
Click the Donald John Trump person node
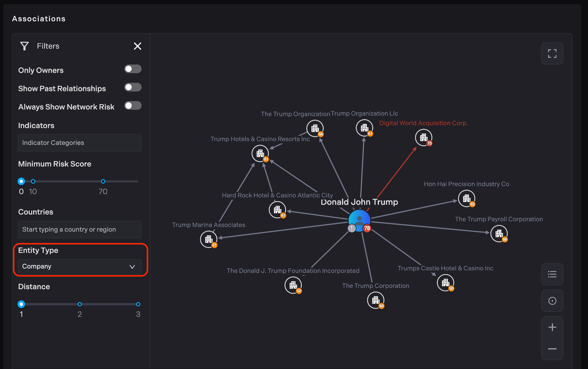point(359,220)
